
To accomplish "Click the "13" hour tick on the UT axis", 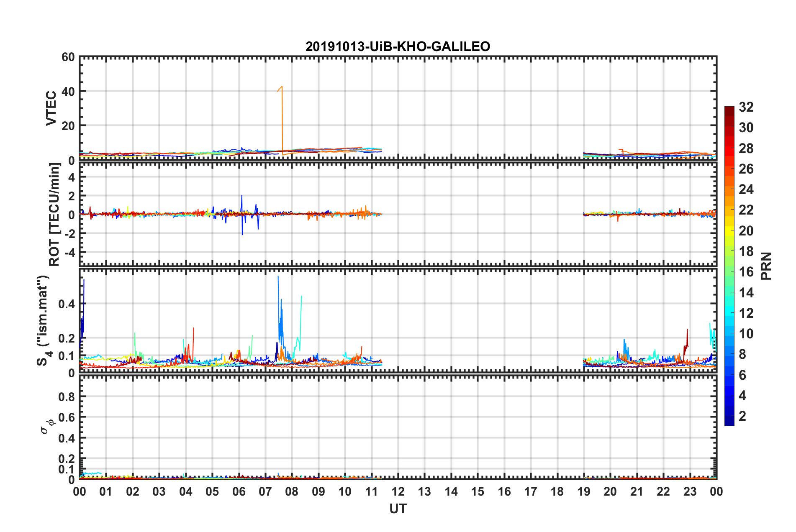I will (x=424, y=491).
